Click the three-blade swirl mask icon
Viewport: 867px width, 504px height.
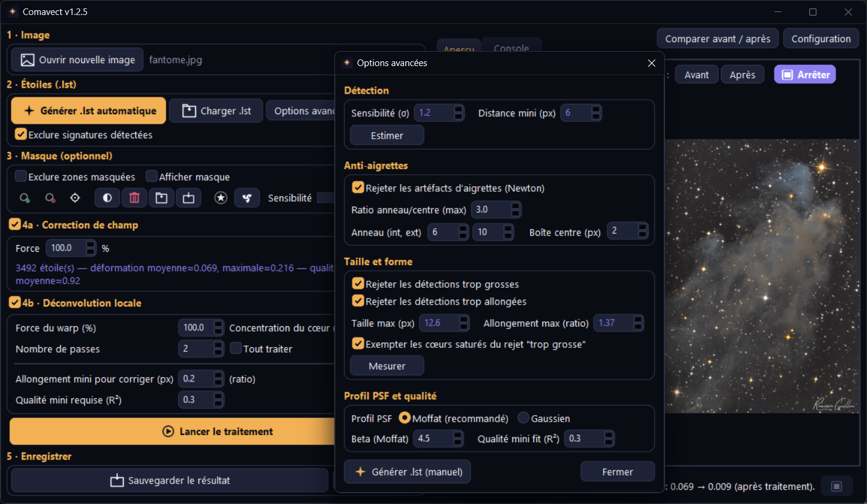pyautogui.click(x=247, y=198)
